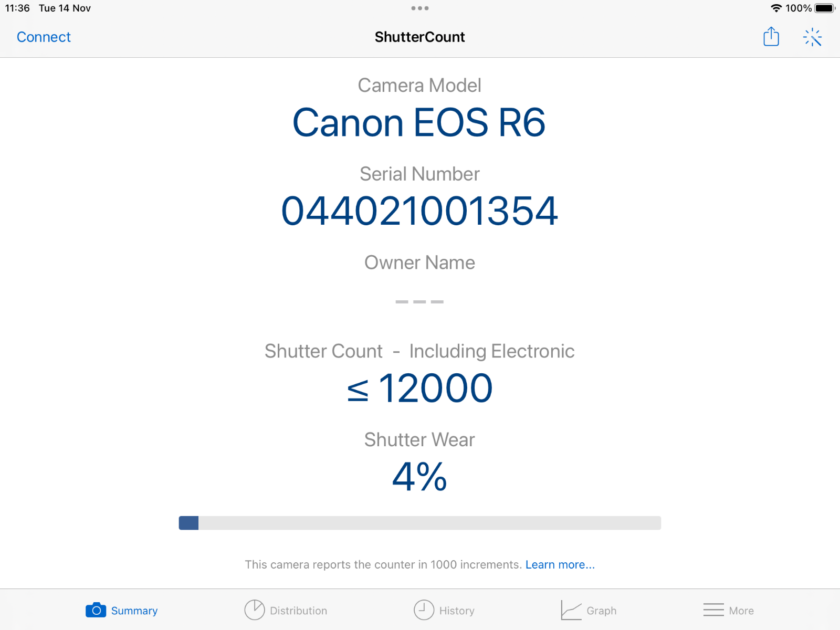Tap the clock icon for History
Image resolution: width=840 pixels, height=630 pixels.
[x=423, y=610]
